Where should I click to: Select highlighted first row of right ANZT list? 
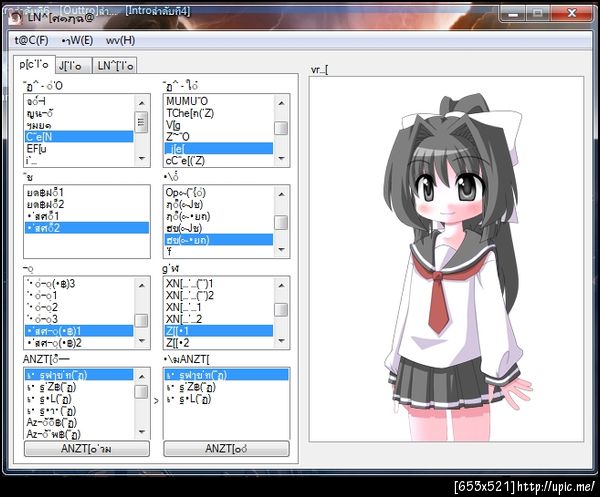(x=226, y=375)
